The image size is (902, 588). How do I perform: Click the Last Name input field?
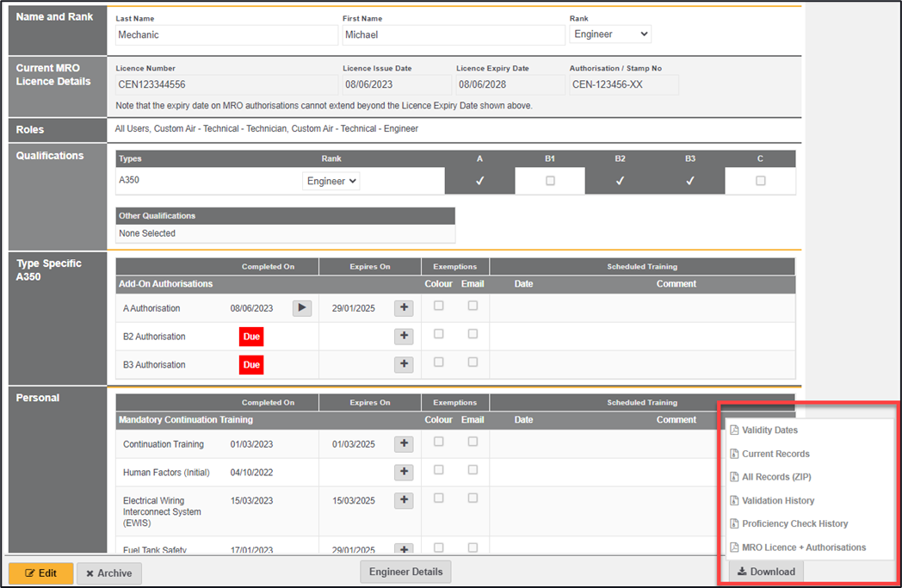pos(226,35)
